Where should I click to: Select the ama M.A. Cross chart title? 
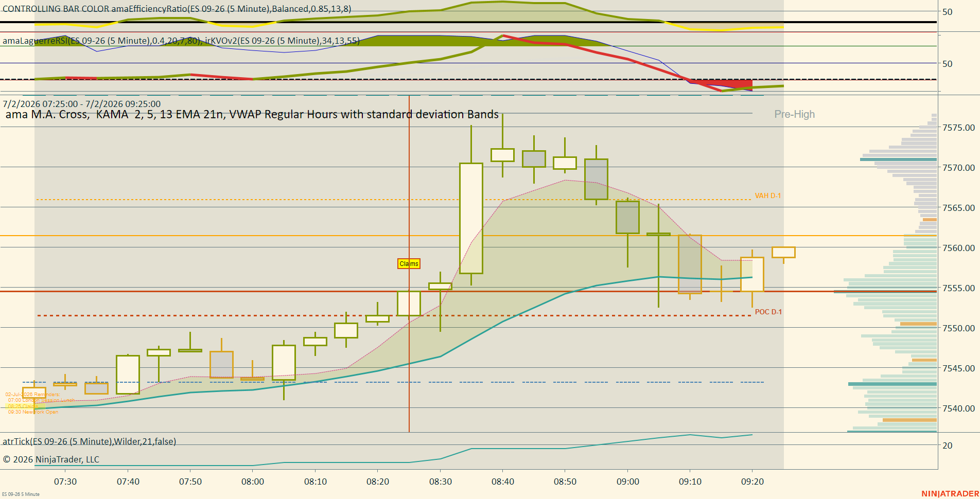(252, 114)
